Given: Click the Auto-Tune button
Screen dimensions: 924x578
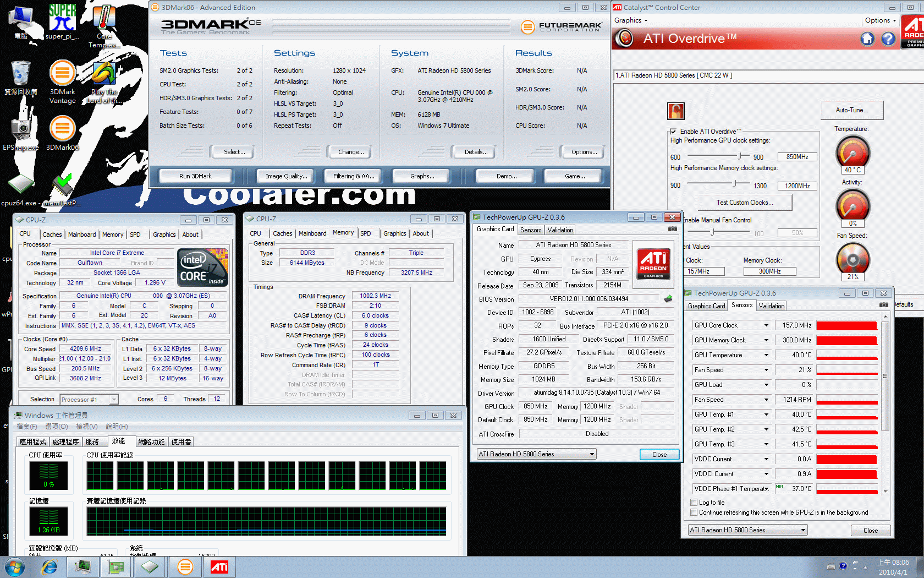Looking at the screenshot, I should (852, 110).
